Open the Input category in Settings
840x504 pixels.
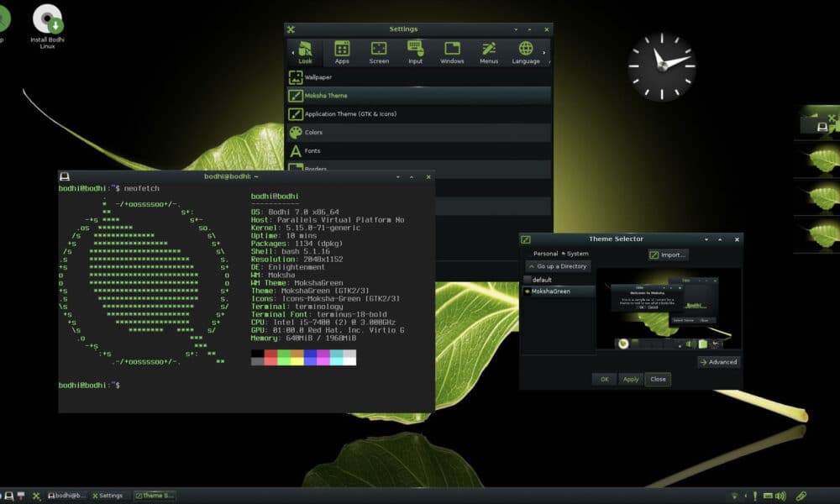coord(415,52)
